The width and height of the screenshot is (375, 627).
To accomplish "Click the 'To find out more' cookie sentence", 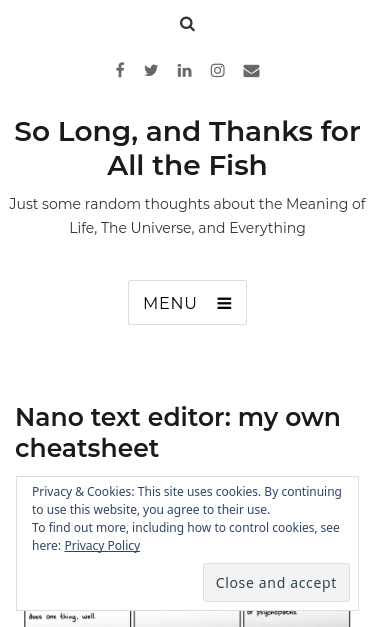I will (x=186, y=536).
